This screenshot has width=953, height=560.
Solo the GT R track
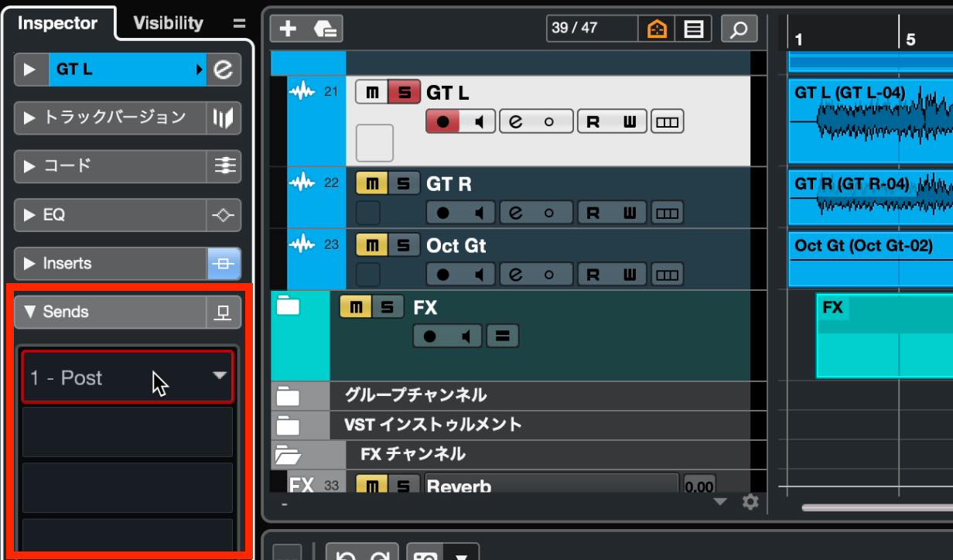point(403,184)
